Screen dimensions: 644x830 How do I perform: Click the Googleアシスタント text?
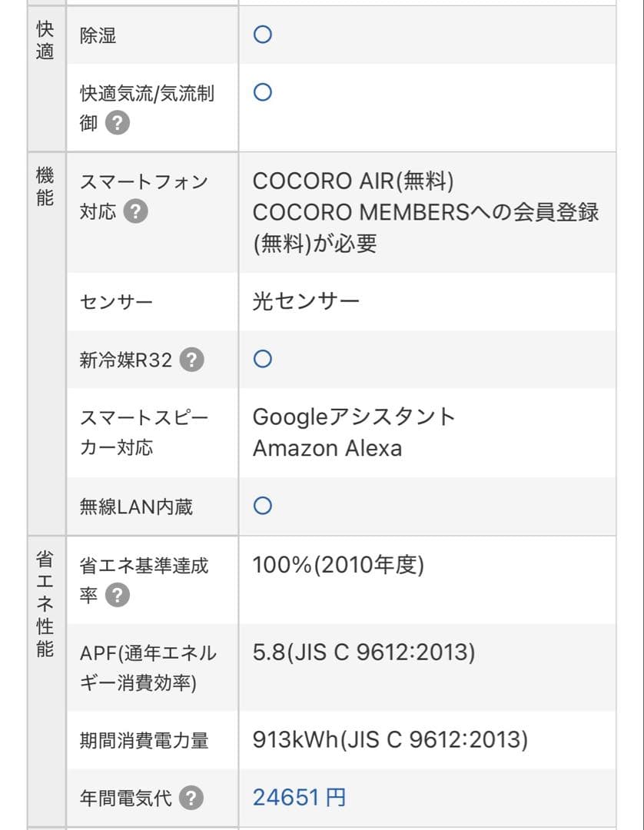pyautogui.click(x=354, y=417)
